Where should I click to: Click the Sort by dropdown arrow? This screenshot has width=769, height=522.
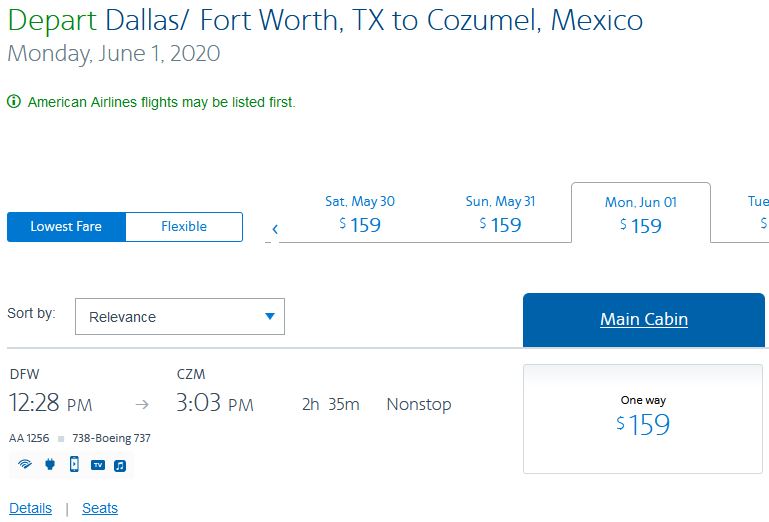click(x=269, y=317)
